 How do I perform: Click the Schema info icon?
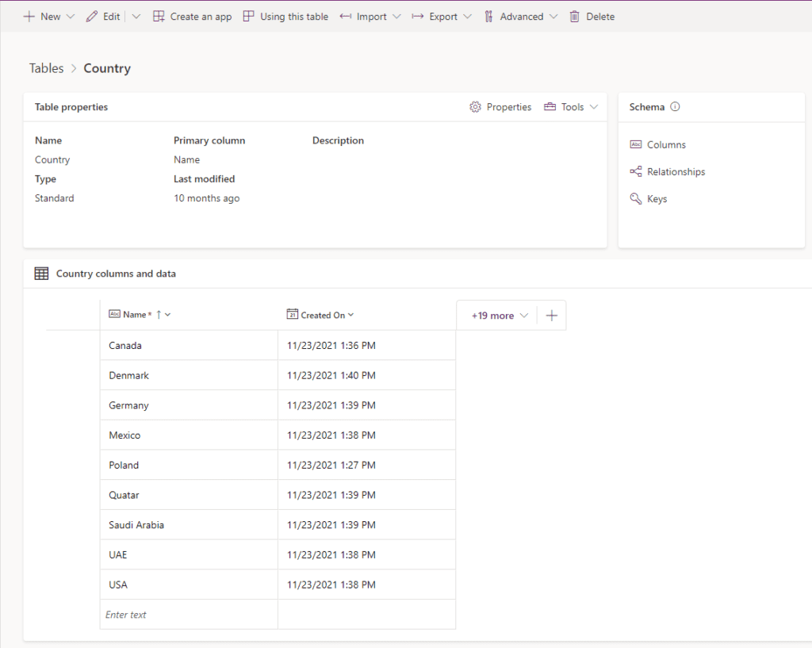[676, 107]
